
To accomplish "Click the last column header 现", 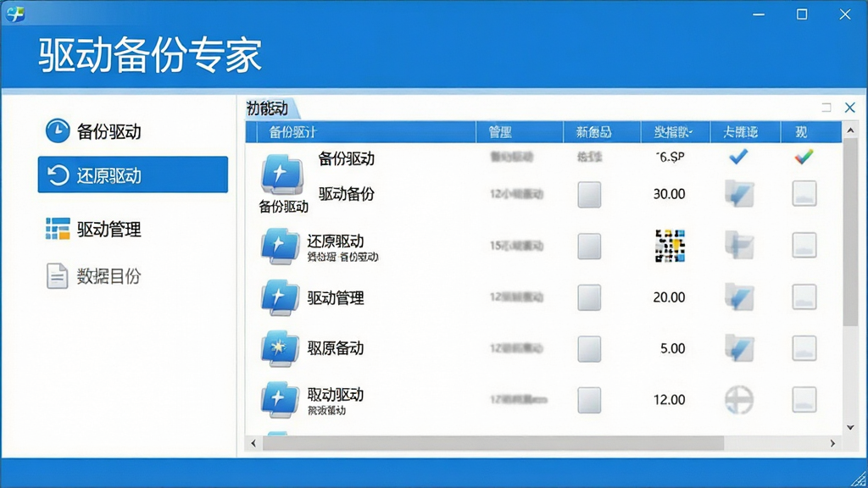I will click(x=811, y=132).
